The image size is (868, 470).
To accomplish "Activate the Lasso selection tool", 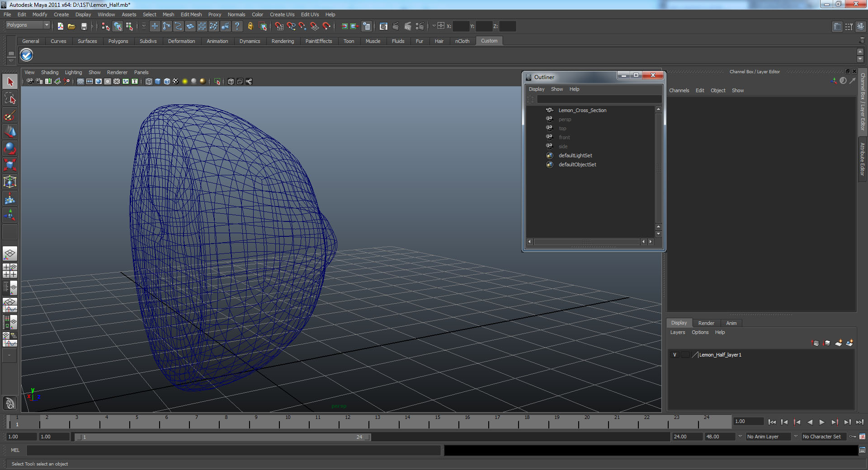I will pos(10,99).
